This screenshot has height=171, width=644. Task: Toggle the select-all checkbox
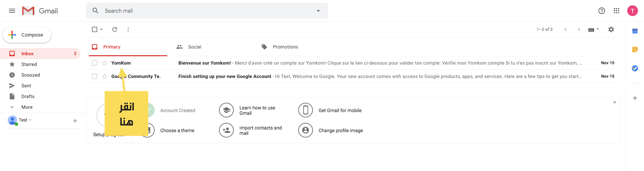95,29
